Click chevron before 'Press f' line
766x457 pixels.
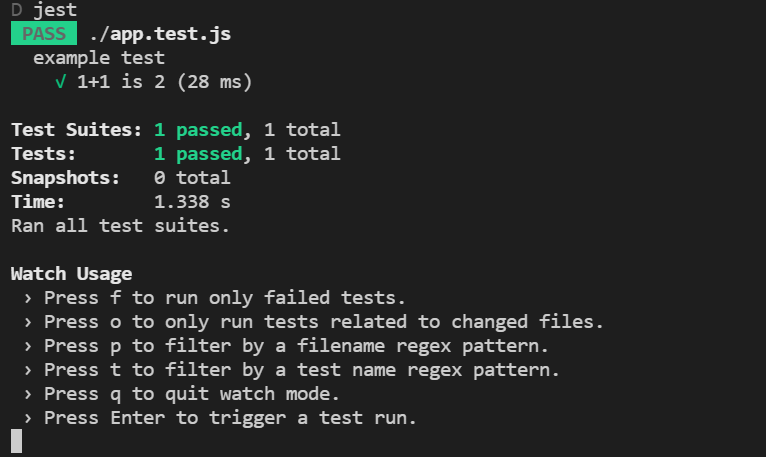28,298
